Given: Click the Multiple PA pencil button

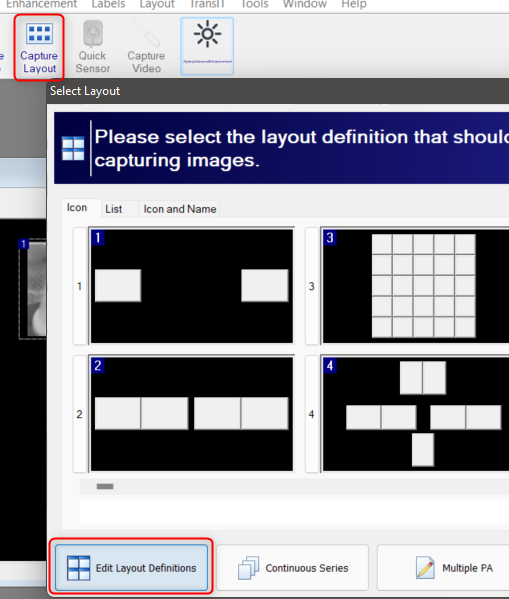Looking at the screenshot, I should tap(443, 568).
